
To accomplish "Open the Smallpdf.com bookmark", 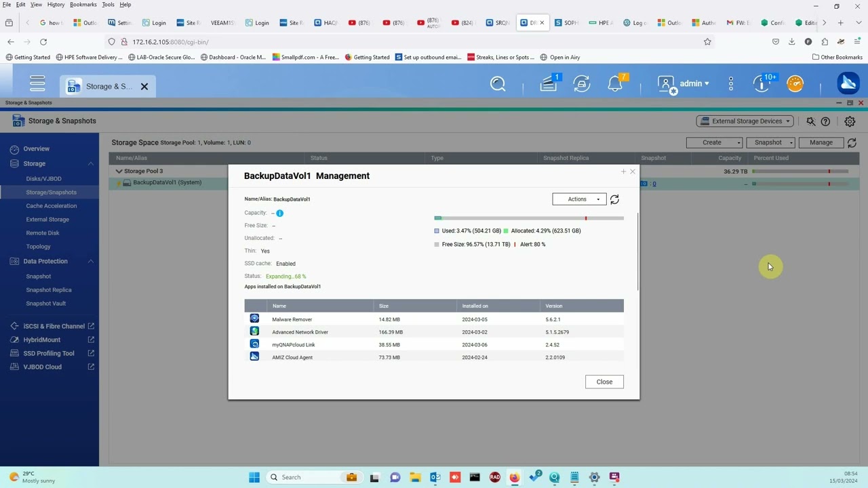I will coord(305,57).
